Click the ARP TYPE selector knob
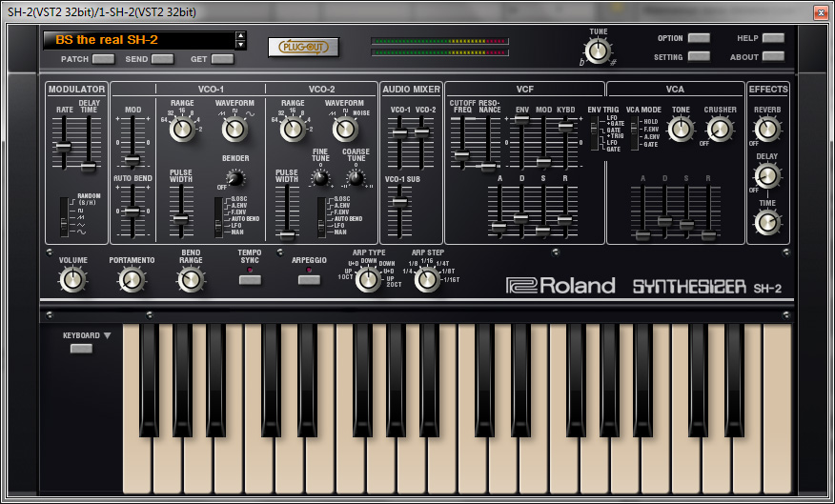 click(x=367, y=279)
